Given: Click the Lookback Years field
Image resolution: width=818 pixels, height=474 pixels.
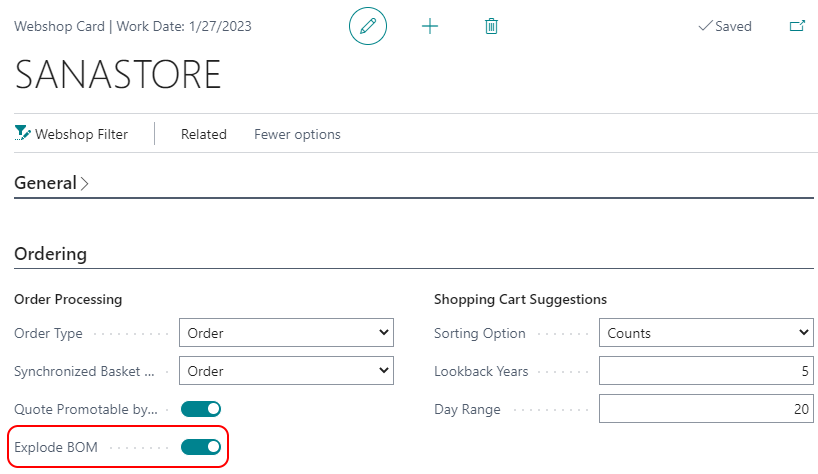Looking at the screenshot, I should point(706,371).
